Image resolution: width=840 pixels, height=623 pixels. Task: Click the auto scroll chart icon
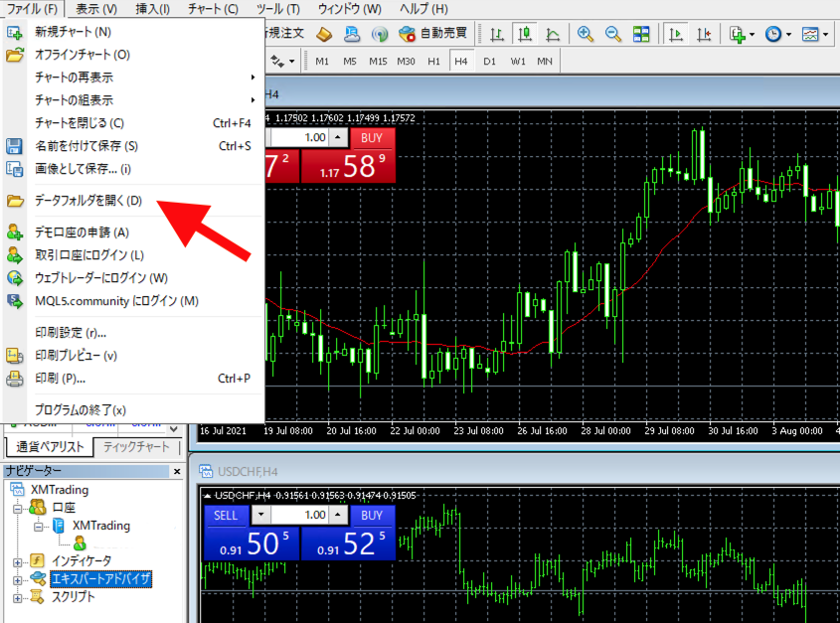pyautogui.click(x=677, y=34)
